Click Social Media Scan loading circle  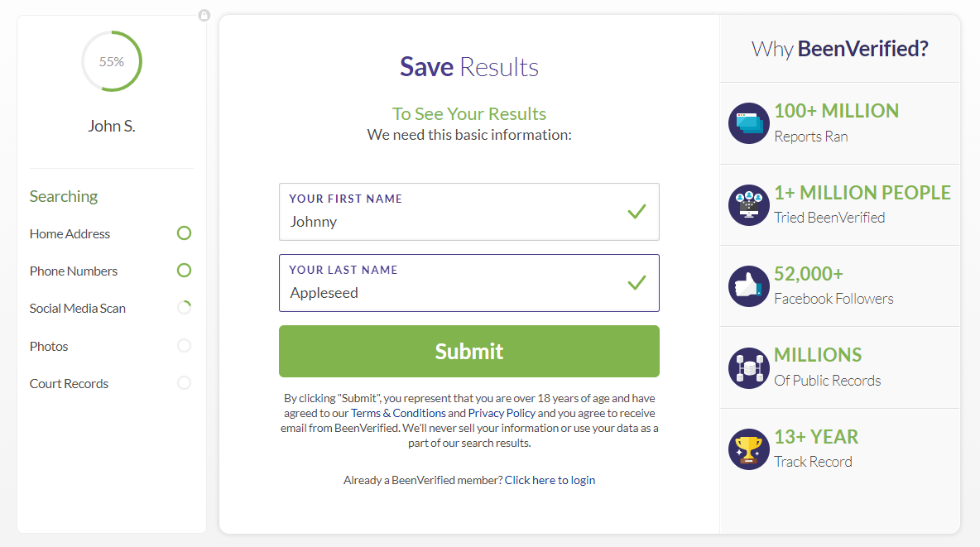184,308
